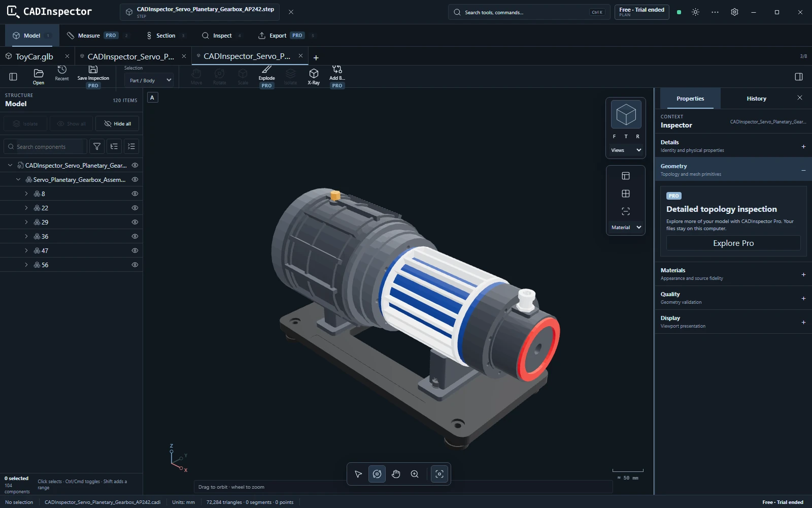The image size is (812, 508).
Task: Click the Explore Pro button
Action: tap(733, 243)
